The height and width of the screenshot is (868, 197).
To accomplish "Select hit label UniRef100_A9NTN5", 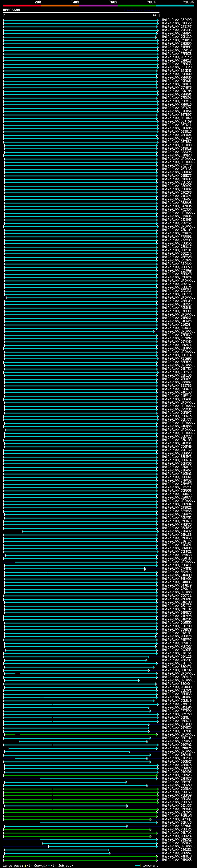I will [x=177, y=91].
